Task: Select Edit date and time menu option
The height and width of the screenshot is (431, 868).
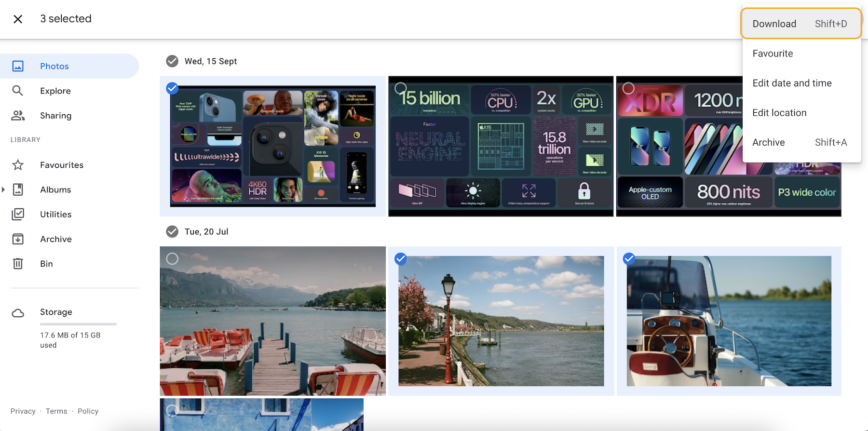Action: pyautogui.click(x=792, y=83)
